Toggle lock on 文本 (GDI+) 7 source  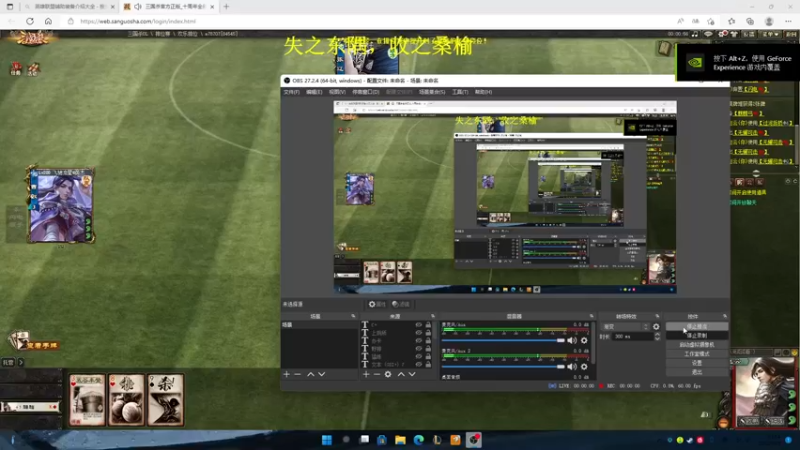[429, 364]
